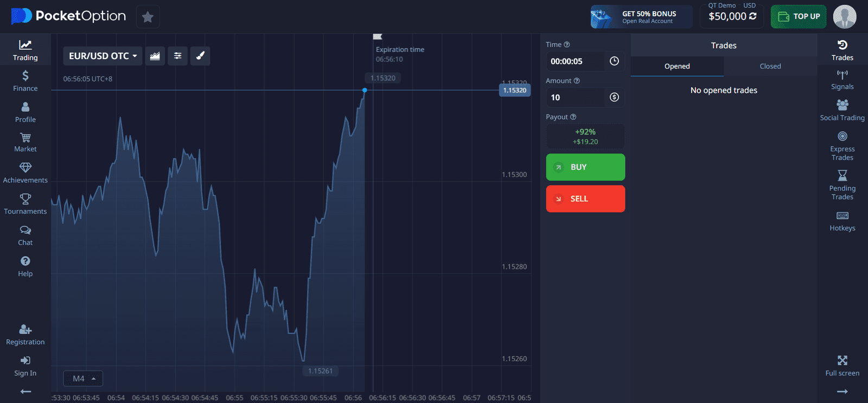
Task: Add asset to favorites star
Action: [148, 17]
